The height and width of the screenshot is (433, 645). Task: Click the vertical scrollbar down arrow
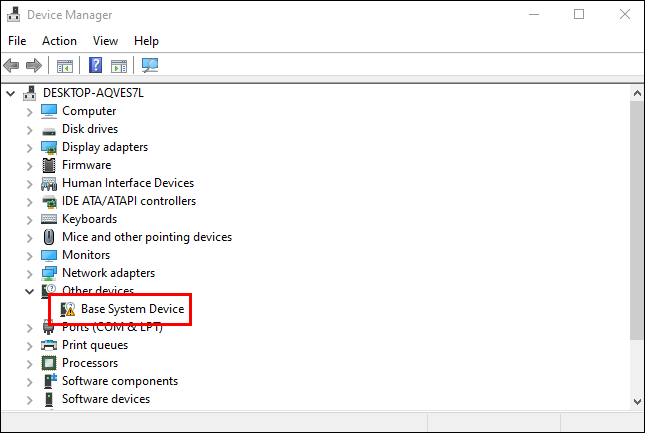click(x=637, y=400)
